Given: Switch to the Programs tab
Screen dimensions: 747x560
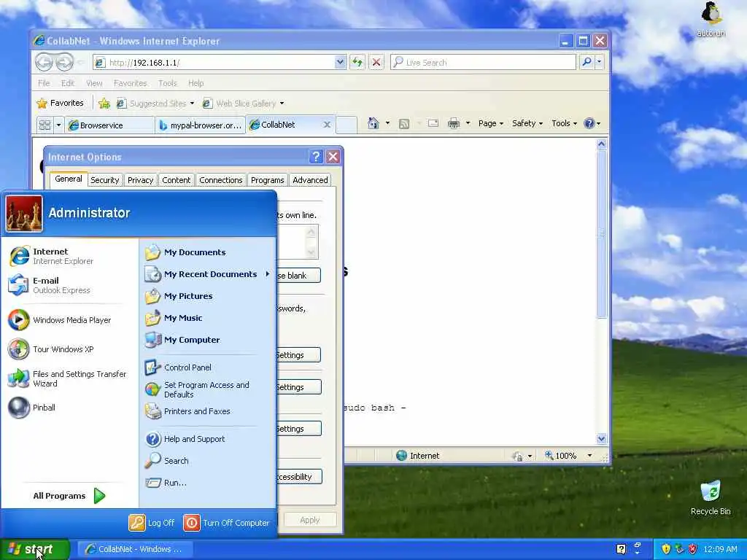Looking at the screenshot, I should pyautogui.click(x=267, y=180).
